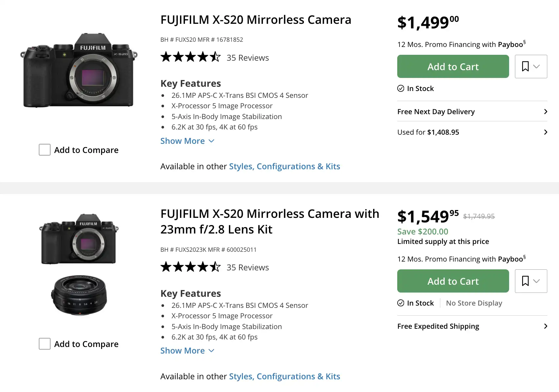Click the X-S20 body product thumbnail

pos(79,70)
